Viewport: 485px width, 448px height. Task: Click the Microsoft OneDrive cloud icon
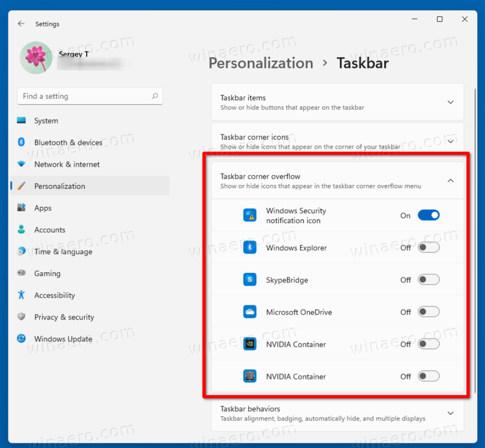click(x=250, y=312)
